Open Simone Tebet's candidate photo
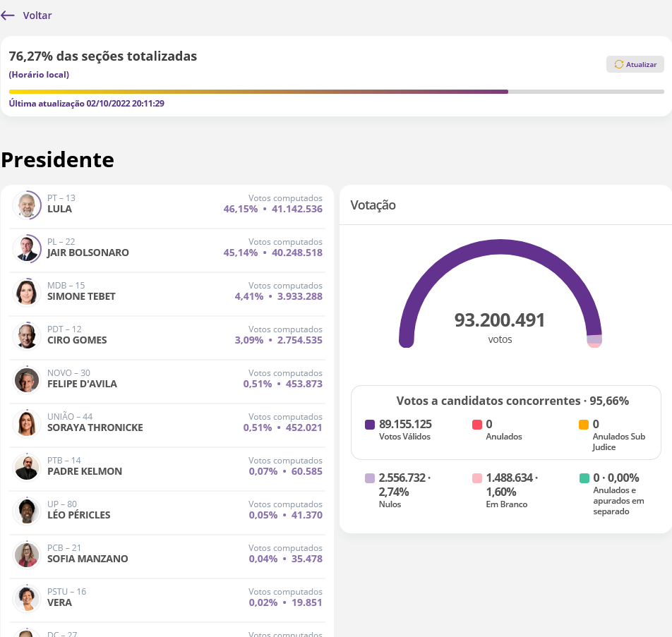 tap(27, 292)
